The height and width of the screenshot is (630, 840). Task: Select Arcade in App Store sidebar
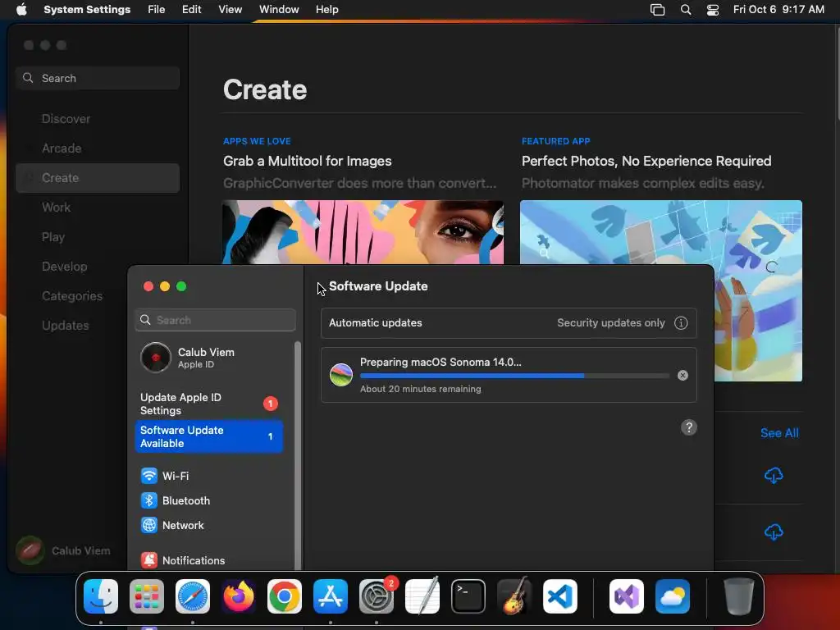point(98,148)
